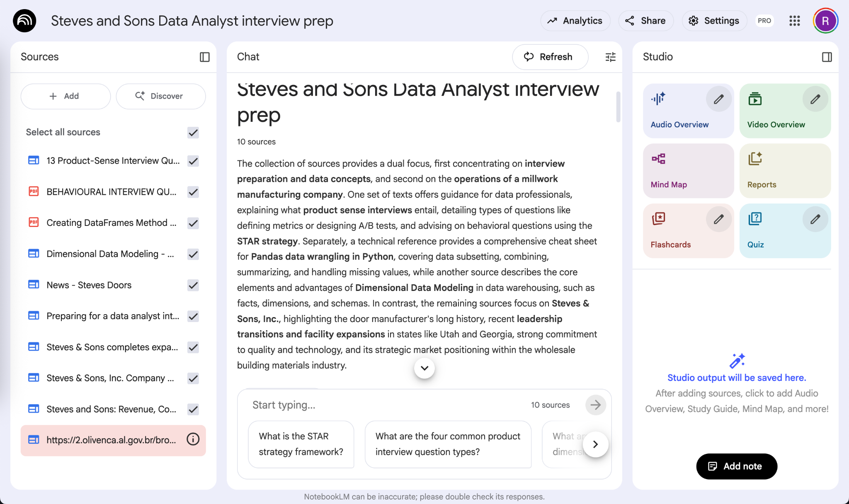Collapse the Studio panel icon
The width and height of the screenshot is (849, 504).
point(827,57)
